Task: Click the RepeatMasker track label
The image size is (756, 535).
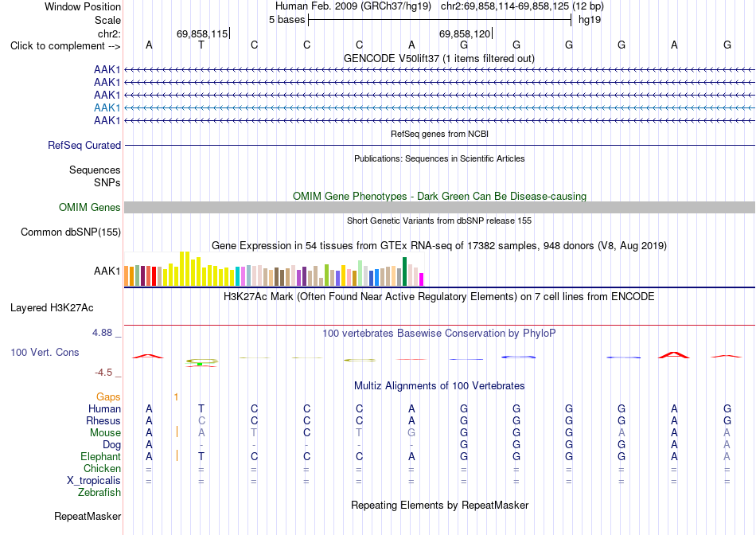Action: click(88, 516)
